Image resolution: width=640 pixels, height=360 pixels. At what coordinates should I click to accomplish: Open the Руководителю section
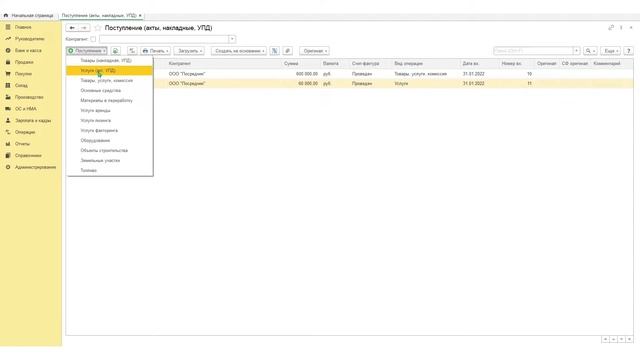(x=29, y=39)
